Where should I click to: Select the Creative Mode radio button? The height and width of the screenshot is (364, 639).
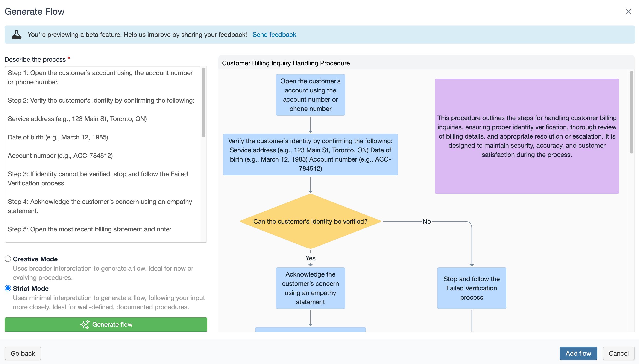tap(8, 259)
